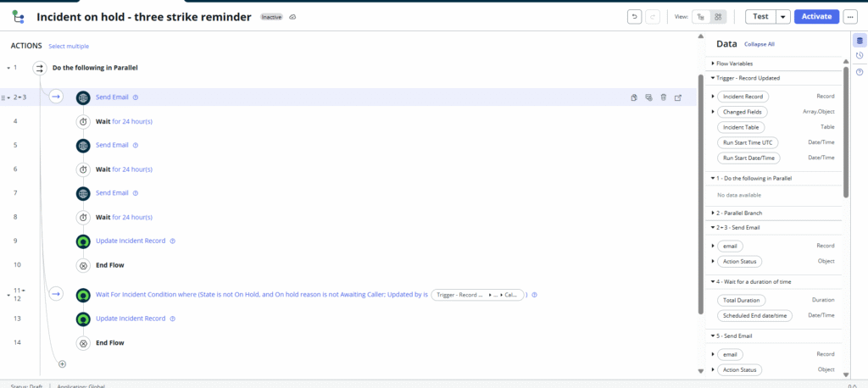868x388 pixels.
Task: Open the history clock sidebar icon
Action: [859, 56]
